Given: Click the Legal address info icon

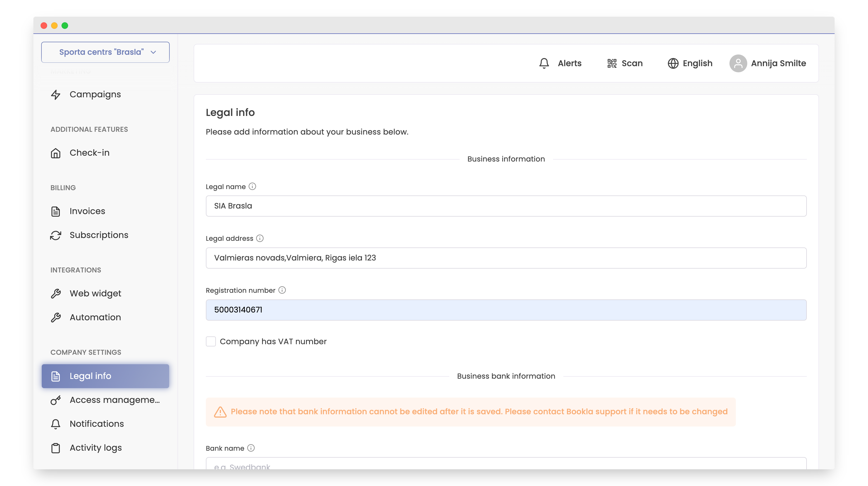Looking at the screenshot, I should click(x=260, y=238).
